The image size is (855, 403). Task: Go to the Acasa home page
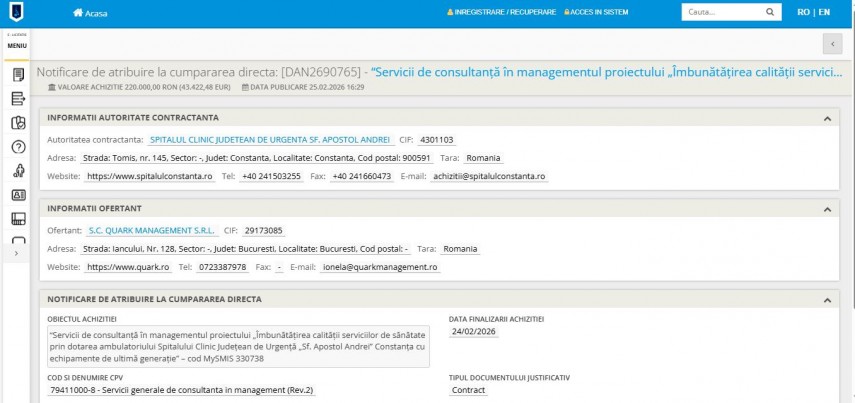(90, 13)
